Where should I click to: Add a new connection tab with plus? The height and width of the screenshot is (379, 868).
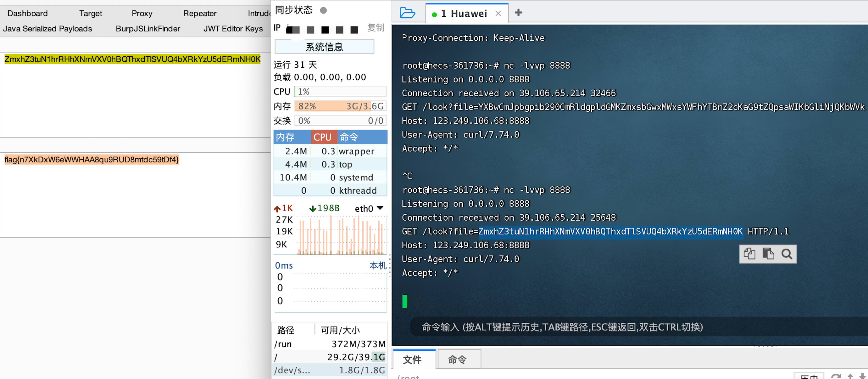[518, 13]
